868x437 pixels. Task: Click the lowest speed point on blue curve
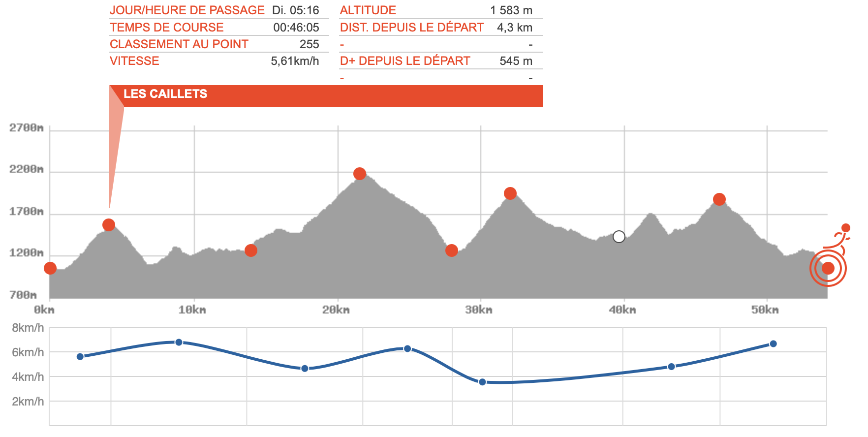pos(482,382)
